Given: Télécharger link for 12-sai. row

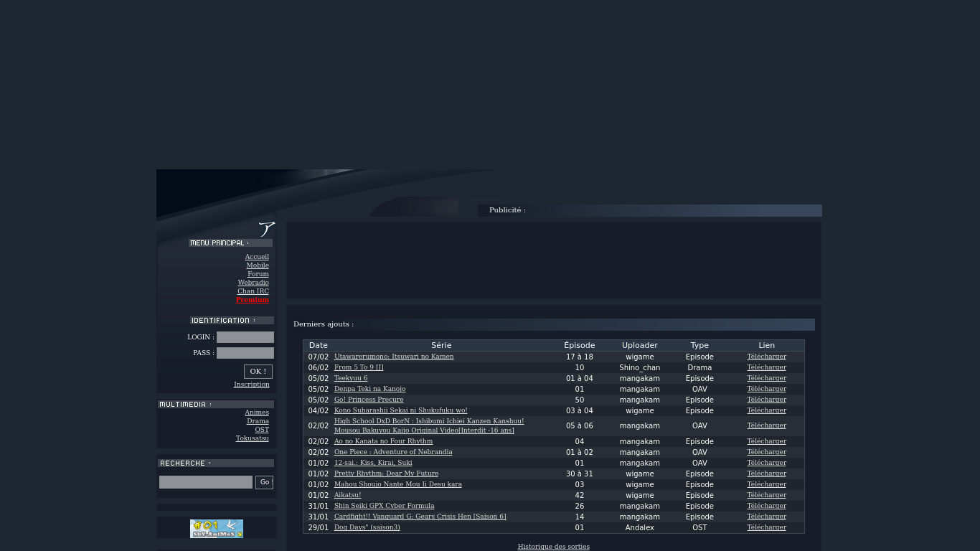Looking at the screenshot, I should coord(766,463).
